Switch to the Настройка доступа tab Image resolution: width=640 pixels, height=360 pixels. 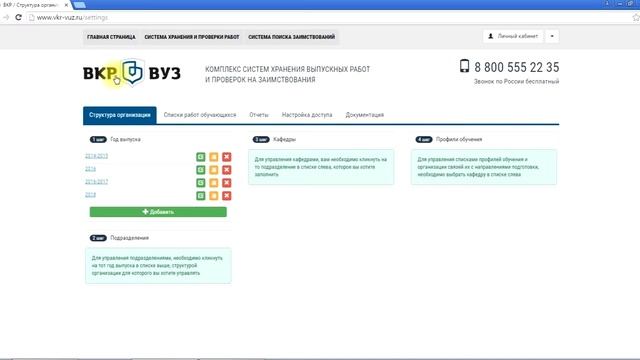point(307,115)
